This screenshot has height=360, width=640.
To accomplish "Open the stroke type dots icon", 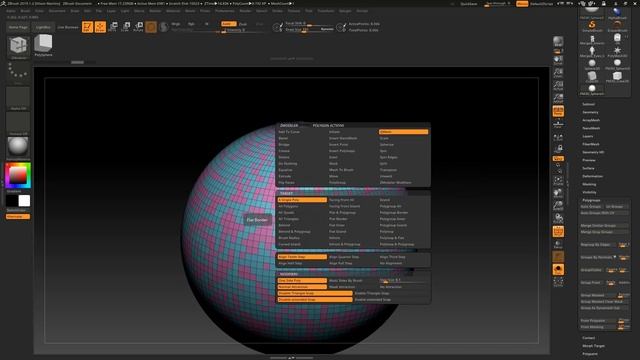I will click(x=18, y=71).
